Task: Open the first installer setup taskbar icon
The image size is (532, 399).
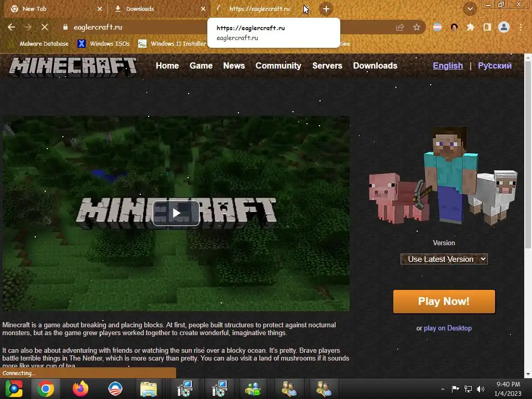Action: click(185, 389)
